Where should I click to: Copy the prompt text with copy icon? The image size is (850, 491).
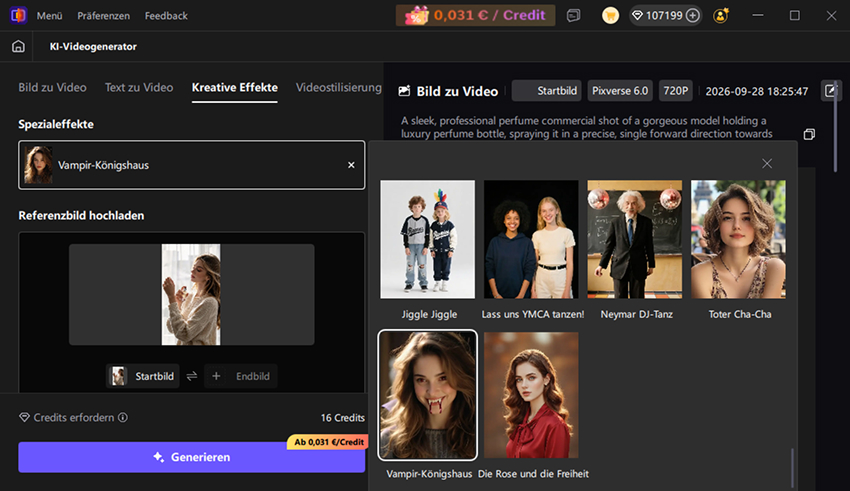[x=809, y=134]
